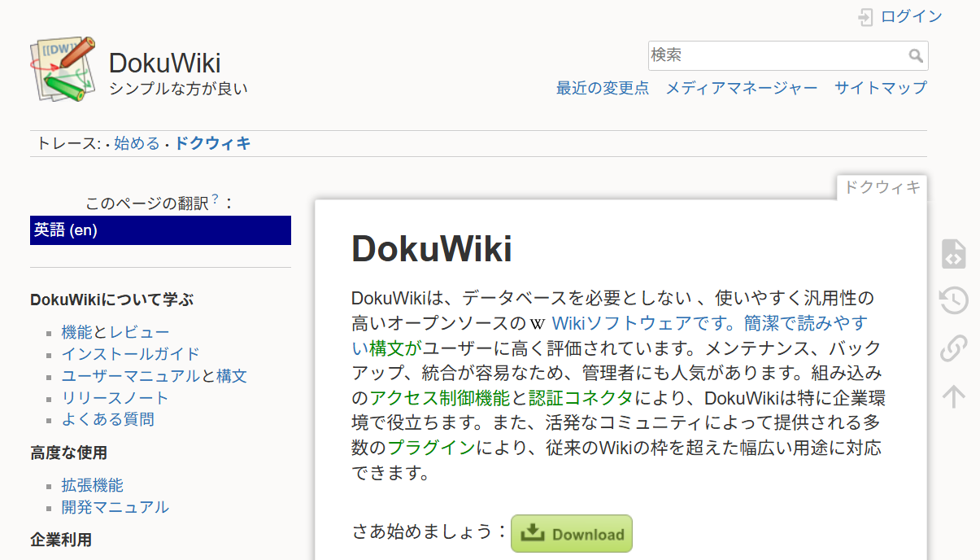
Task: Open リリースノート link
Action: point(115,398)
